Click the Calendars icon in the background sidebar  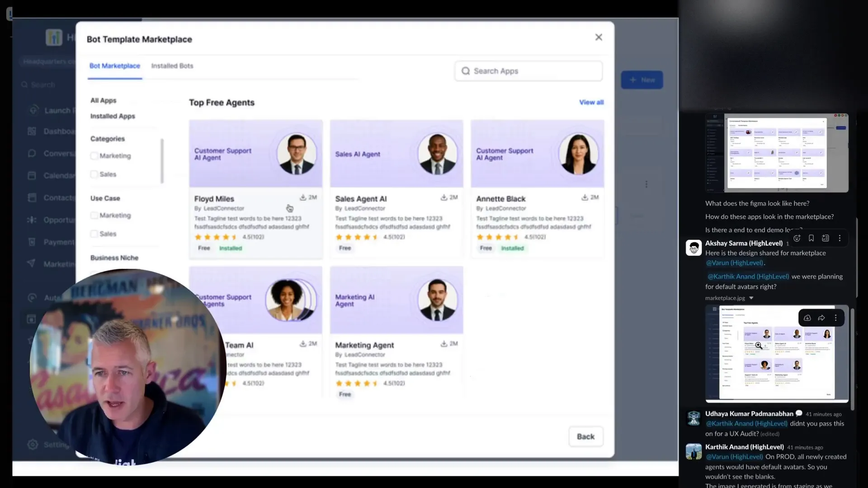point(32,176)
